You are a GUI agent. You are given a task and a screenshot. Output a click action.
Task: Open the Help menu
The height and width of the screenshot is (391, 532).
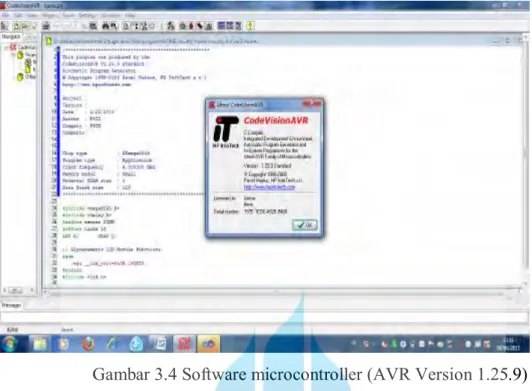(x=130, y=16)
